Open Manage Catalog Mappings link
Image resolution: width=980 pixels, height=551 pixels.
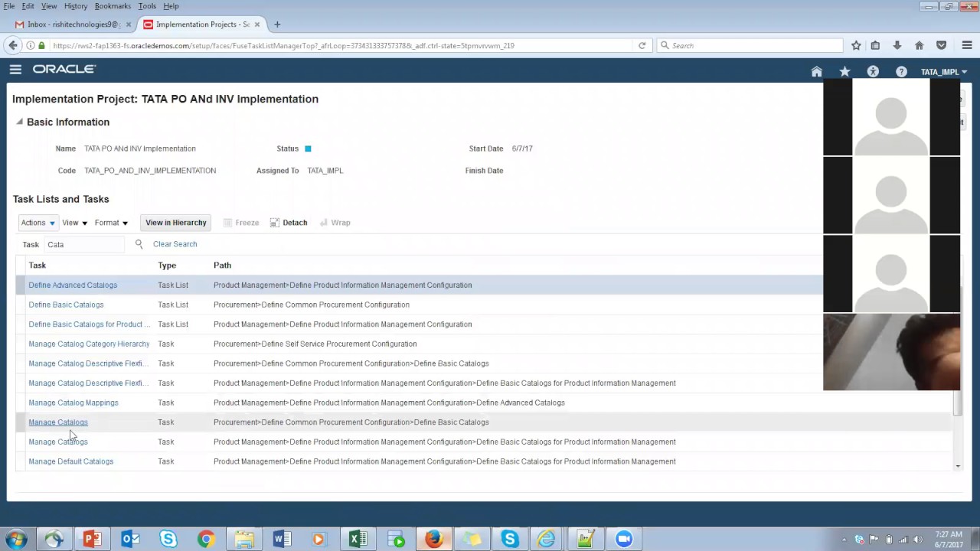click(73, 403)
